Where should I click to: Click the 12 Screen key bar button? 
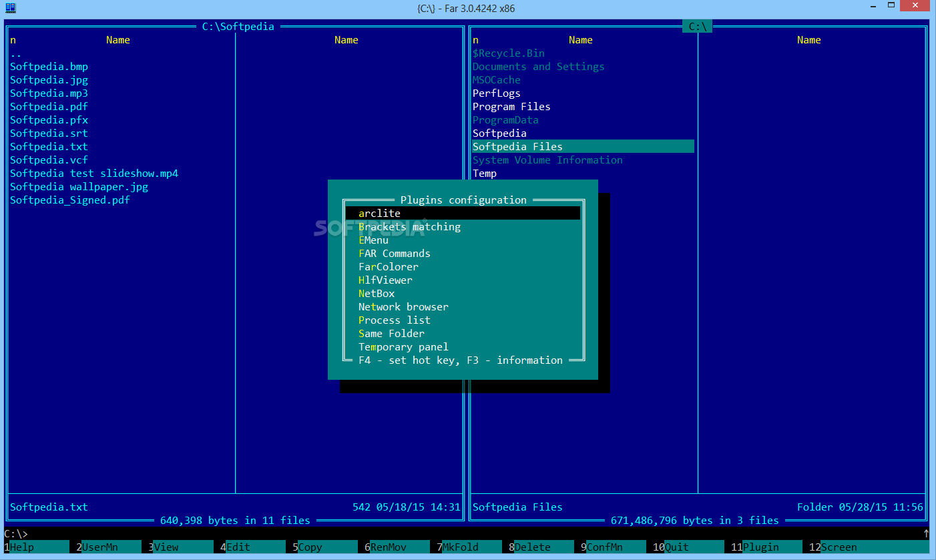click(x=869, y=547)
